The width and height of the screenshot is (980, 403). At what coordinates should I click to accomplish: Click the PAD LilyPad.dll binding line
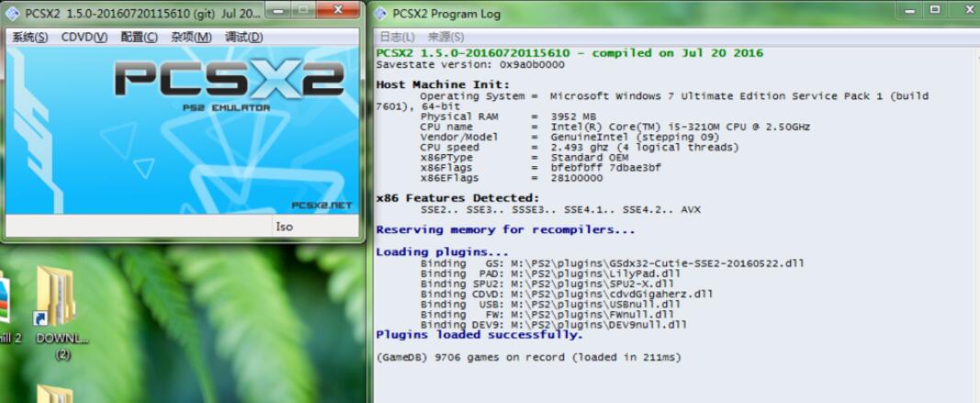click(x=550, y=273)
